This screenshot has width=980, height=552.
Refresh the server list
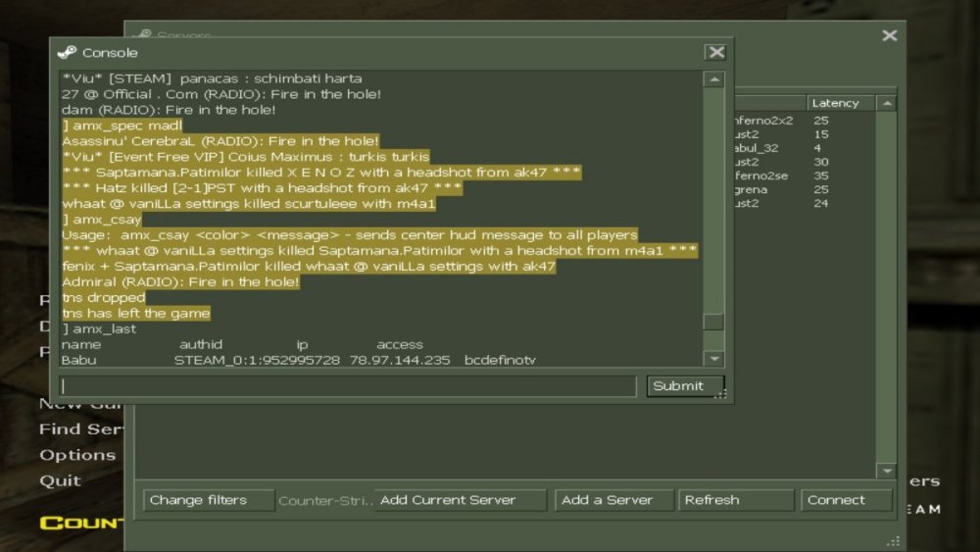[x=736, y=500]
